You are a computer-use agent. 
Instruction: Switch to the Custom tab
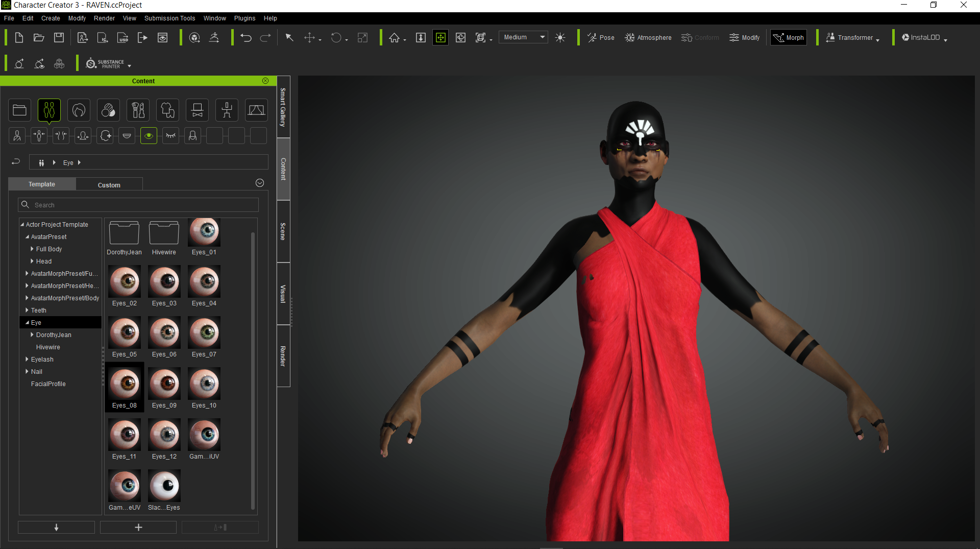[x=109, y=185]
